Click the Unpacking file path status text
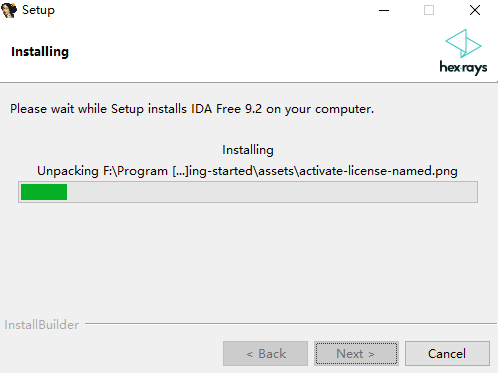The width and height of the screenshot is (498, 373). (x=247, y=171)
